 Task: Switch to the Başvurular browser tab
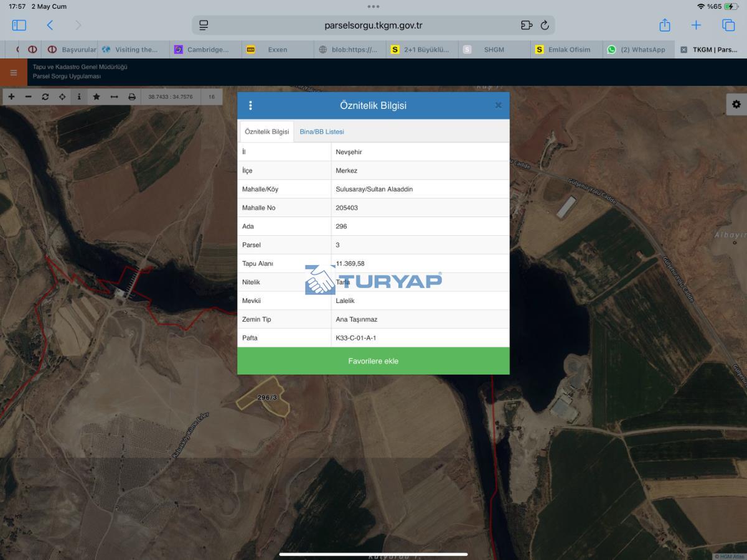pyautogui.click(x=72, y=50)
